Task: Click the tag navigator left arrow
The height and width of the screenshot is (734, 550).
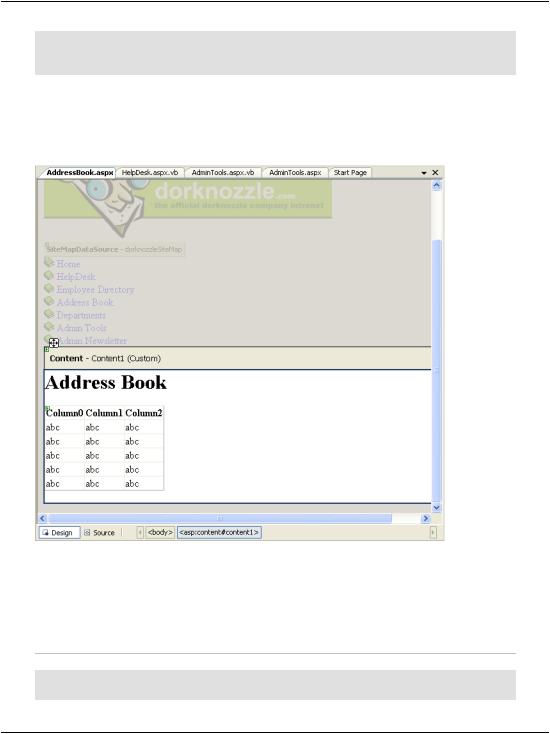Action: tap(139, 533)
